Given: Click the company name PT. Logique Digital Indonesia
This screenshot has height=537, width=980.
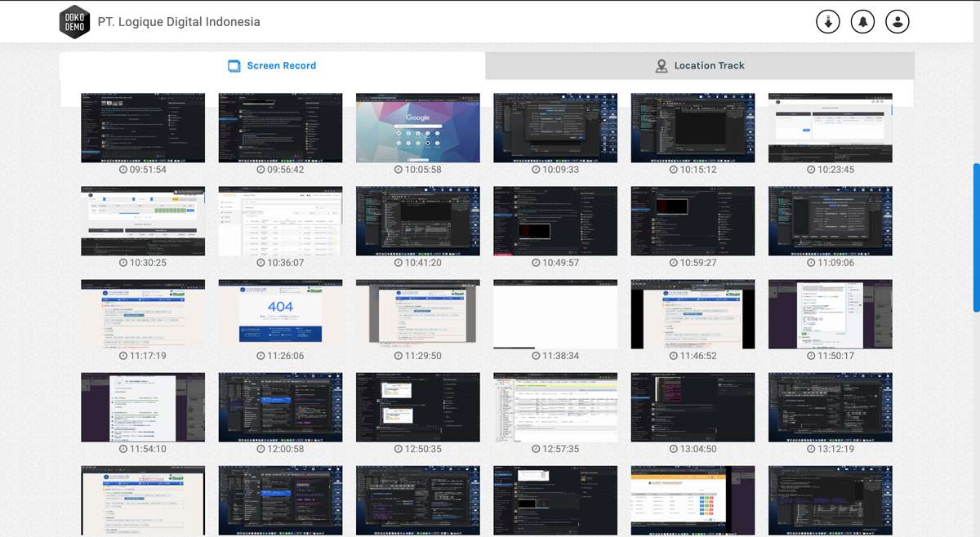Looking at the screenshot, I should pos(178,21).
